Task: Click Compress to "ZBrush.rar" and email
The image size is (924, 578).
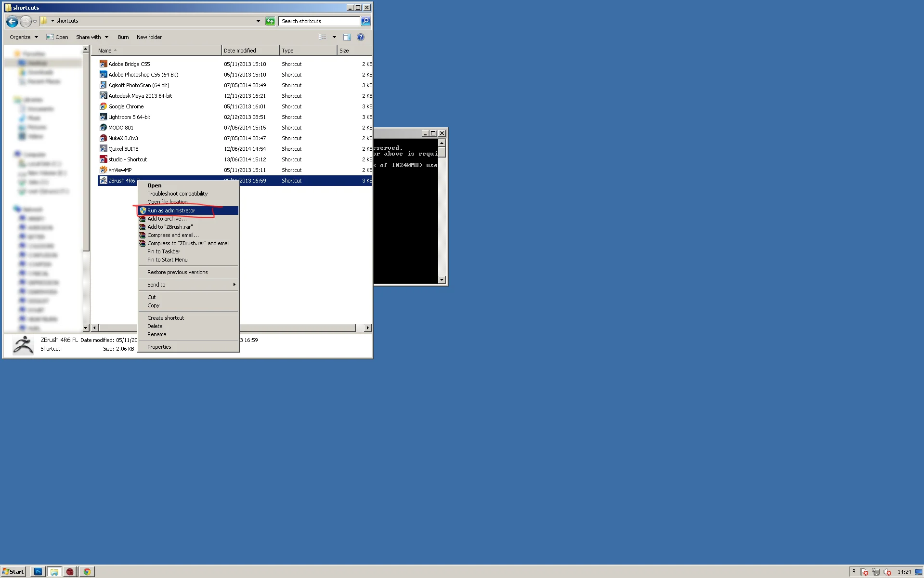Action: (188, 243)
